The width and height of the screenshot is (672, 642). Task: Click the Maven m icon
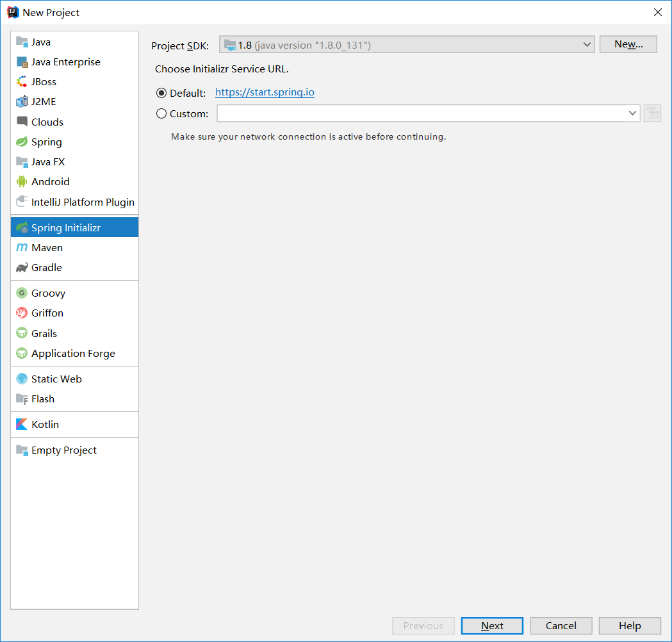(22, 248)
